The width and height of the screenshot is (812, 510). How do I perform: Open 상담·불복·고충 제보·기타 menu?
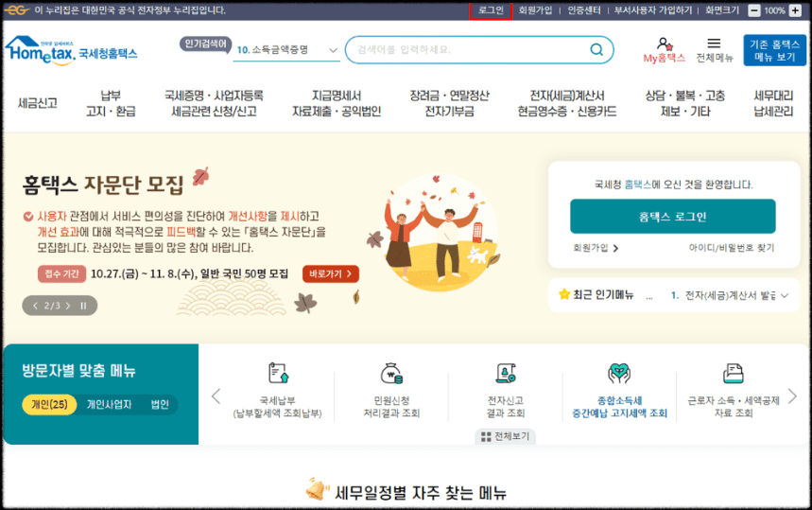(685, 103)
